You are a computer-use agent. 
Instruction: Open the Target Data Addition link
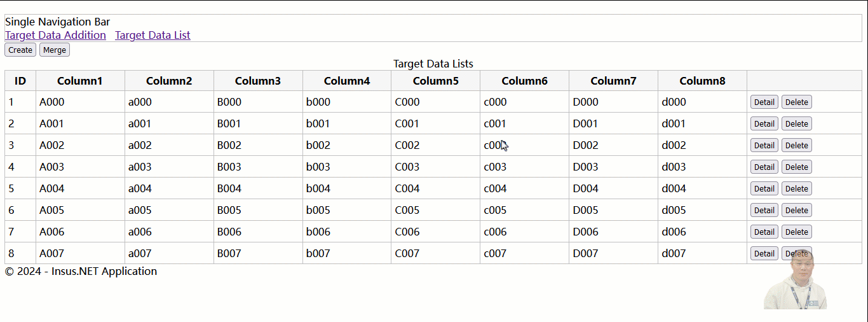pyautogui.click(x=55, y=35)
